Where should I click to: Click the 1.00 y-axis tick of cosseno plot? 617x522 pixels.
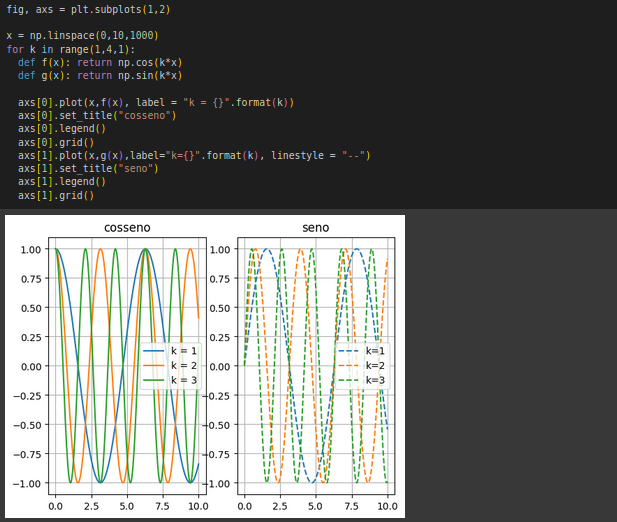click(x=30, y=249)
